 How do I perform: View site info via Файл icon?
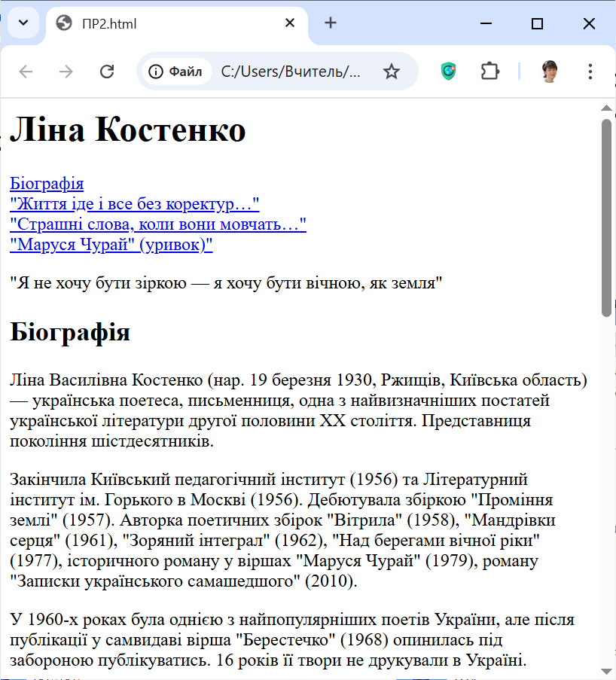(x=176, y=72)
